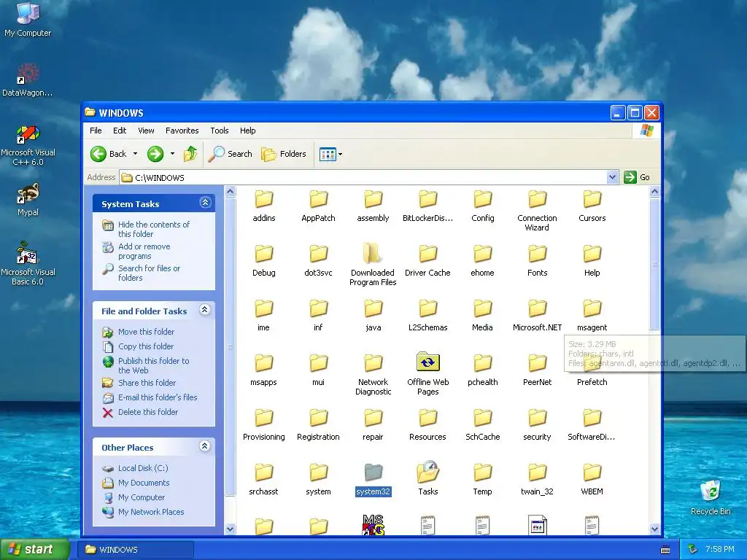Screen dimensions: 747x560
Task: Select the Fonts folder icon
Action: 538,254
